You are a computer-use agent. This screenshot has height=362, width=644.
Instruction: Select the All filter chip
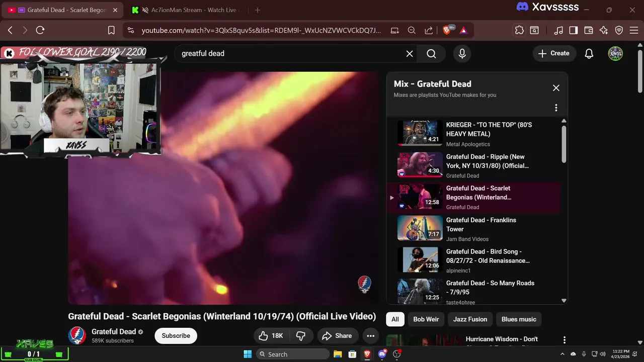(395, 319)
